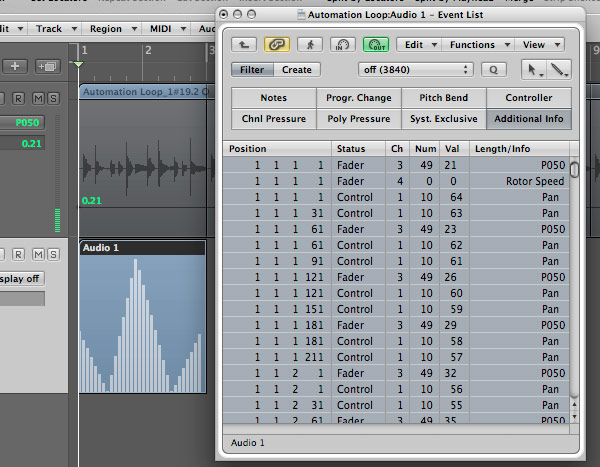This screenshot has height=467, width=600.
Task: Click the Ch column header
Action: (x=397, y=149)
